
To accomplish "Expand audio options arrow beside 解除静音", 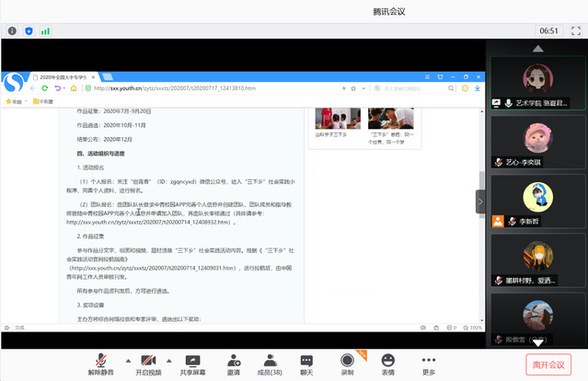I will tap(119, 359).
